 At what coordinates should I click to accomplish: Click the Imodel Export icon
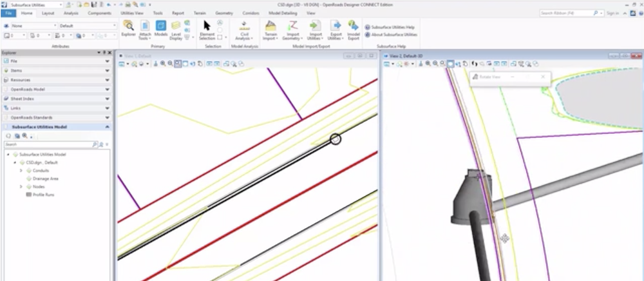pos(353,30)
